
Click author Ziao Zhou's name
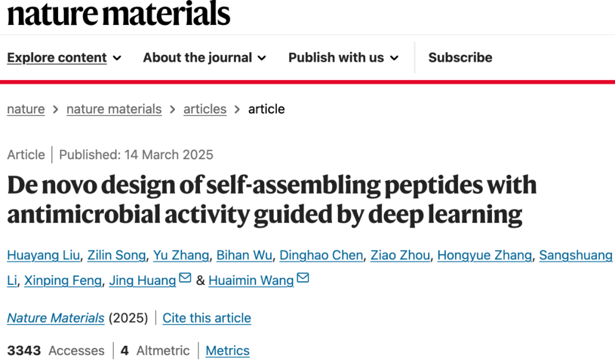point(400,255)
